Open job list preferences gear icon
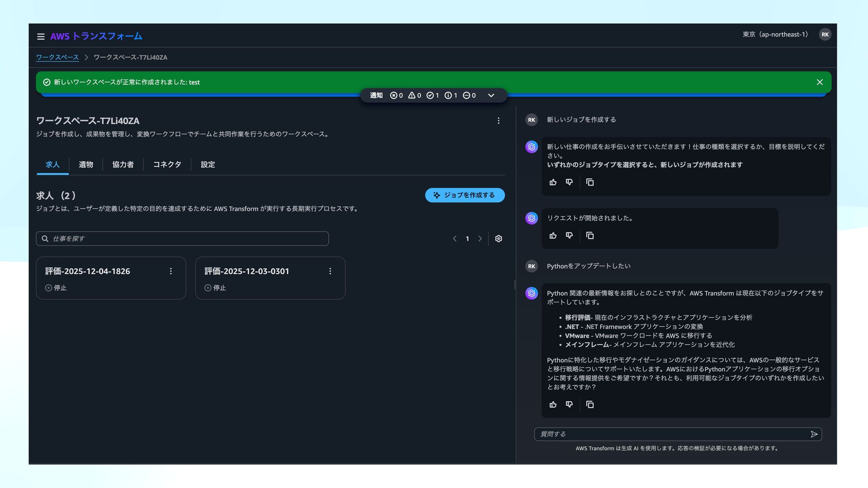Screen dimensions: 868x488 [499, 239]
